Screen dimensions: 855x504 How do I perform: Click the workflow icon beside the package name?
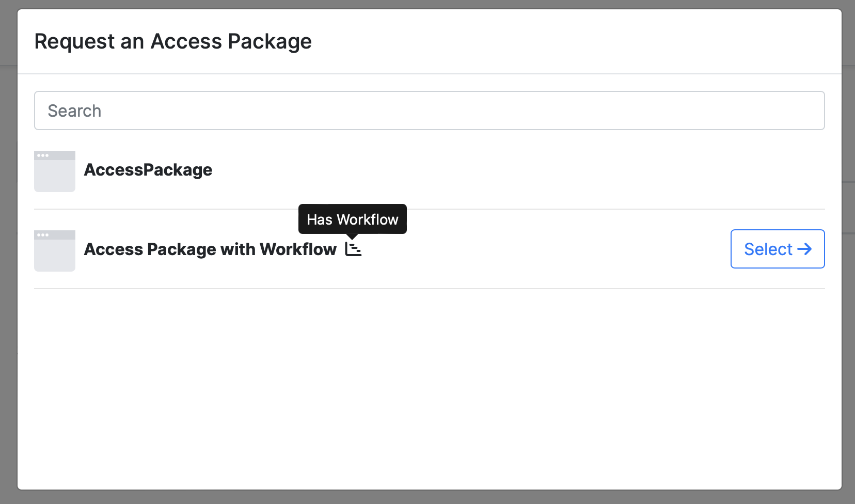click(x=353, y=249)
